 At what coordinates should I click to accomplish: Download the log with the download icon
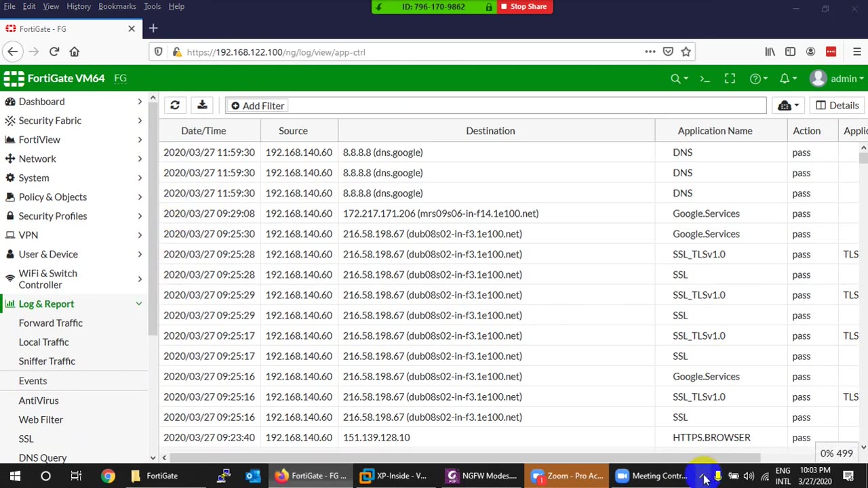click(202, 106)
